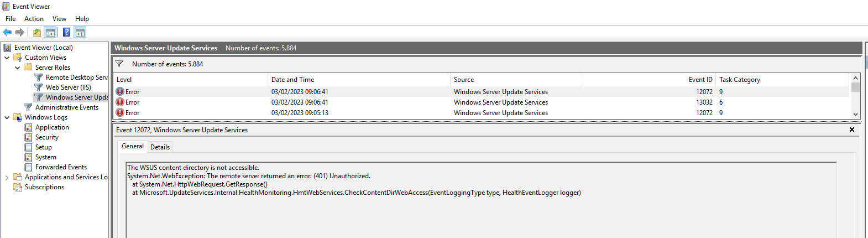Select the Application log
868x238 pixels.
click(x=53, y=127)
